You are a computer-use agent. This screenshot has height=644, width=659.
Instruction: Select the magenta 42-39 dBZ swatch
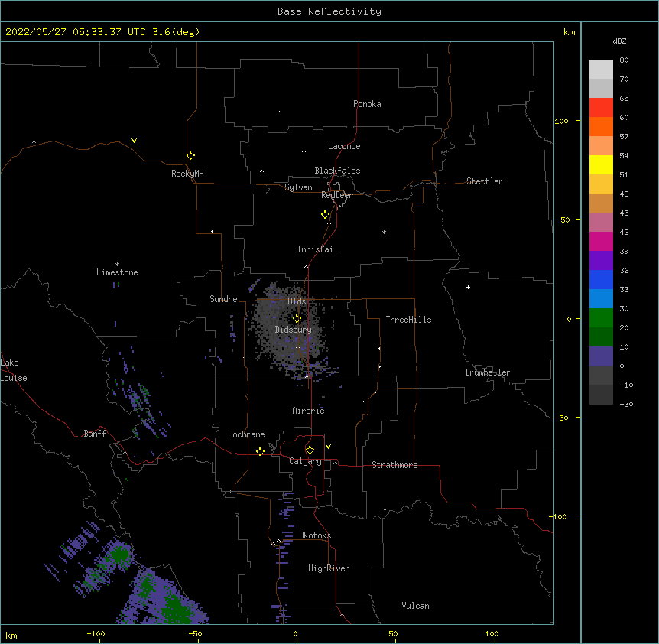tap(601, 241)
